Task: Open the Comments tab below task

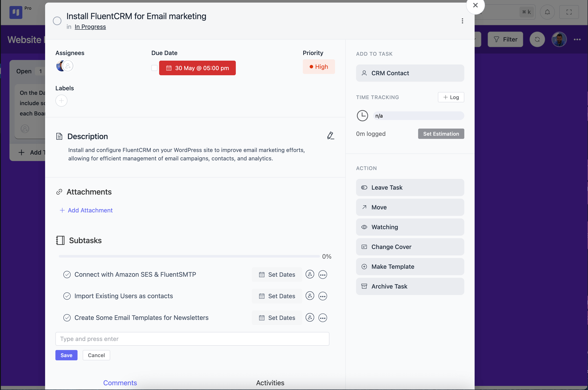Action: tap(120, 383)
